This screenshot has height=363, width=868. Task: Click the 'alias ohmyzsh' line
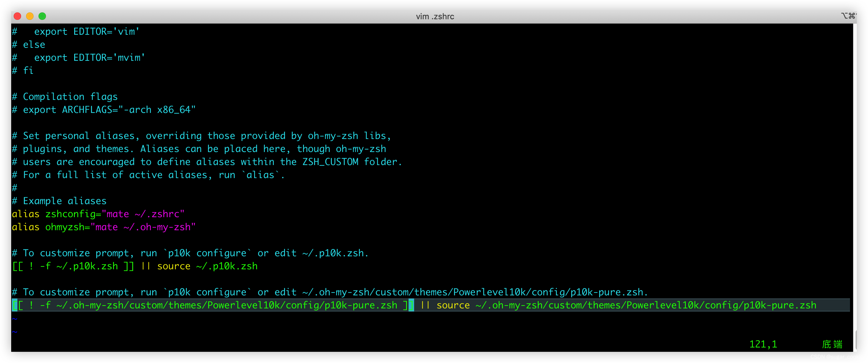coord(103,227)
